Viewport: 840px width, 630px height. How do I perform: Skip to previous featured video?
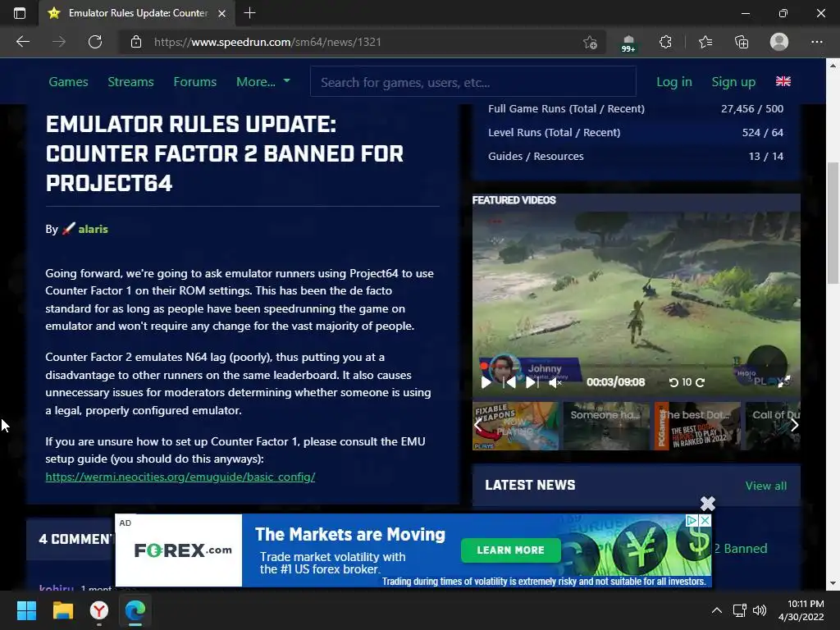click(509, 382)
